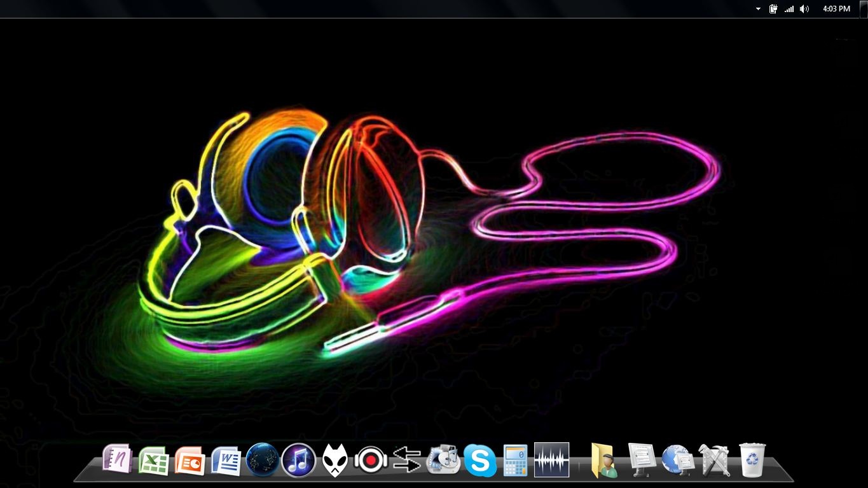Launch Microsoft Word from the dock

(x=226, y=460)
